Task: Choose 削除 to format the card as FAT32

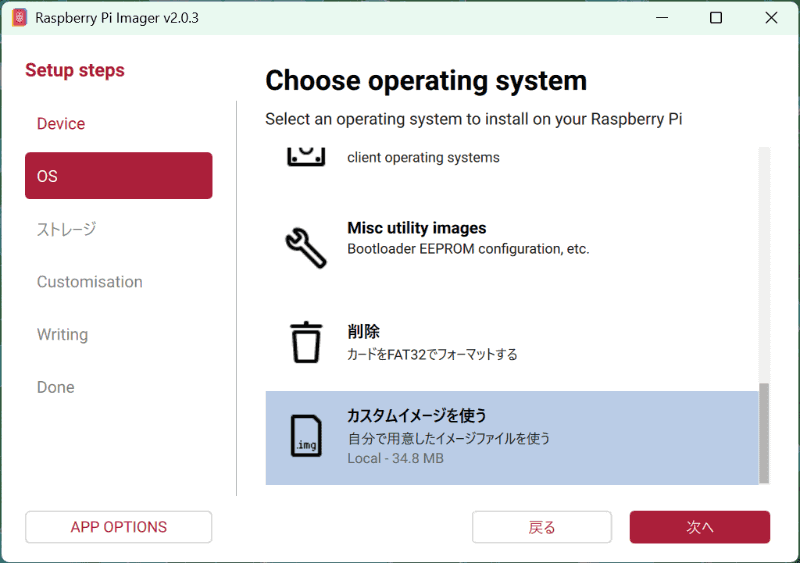Action: (x=512, y=342)
